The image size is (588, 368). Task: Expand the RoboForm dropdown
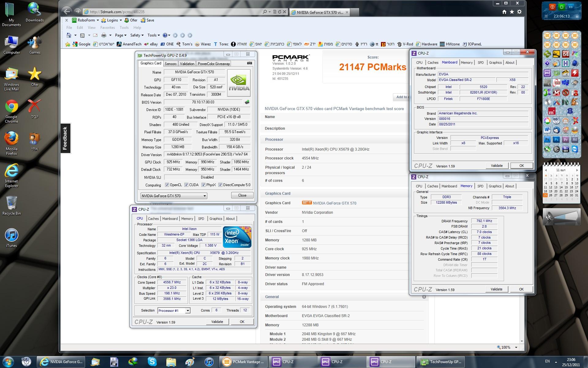coord(98,20)
